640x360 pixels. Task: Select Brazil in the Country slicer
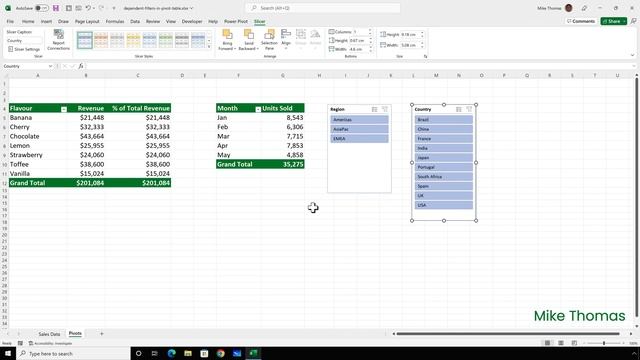click(444, 120)
